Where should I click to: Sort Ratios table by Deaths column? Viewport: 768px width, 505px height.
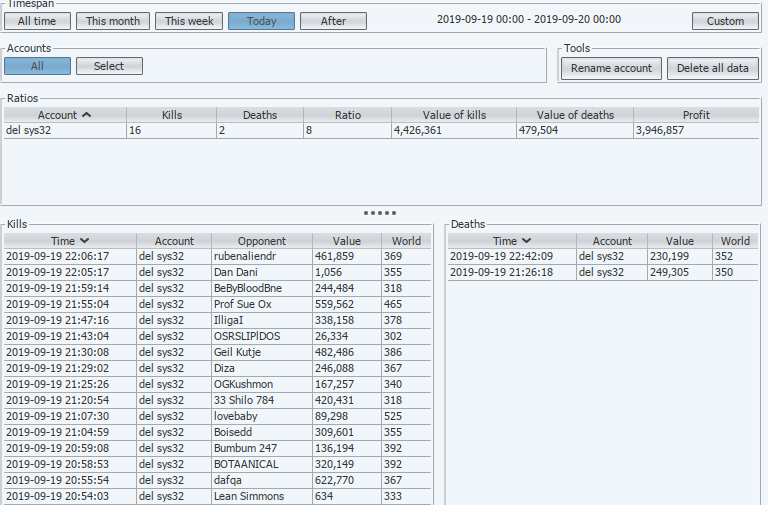(260, 115)
